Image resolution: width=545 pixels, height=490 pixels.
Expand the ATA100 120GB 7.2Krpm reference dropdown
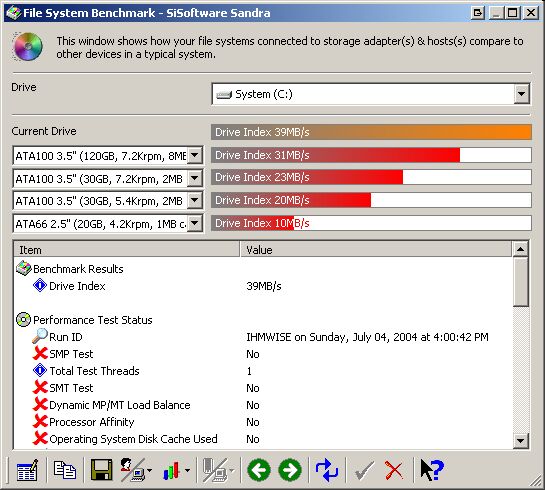click(195, 155)
